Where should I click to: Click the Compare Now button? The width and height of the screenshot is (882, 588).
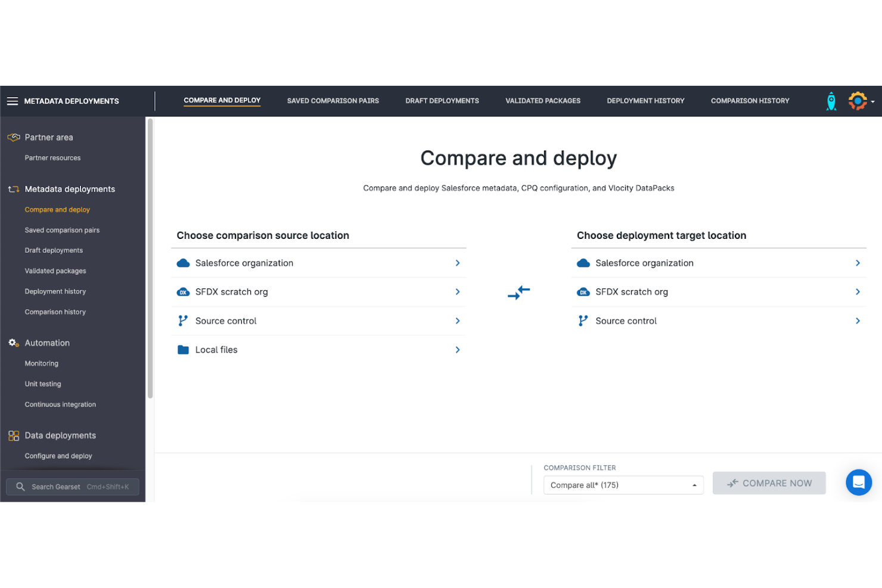pos(769,483)
